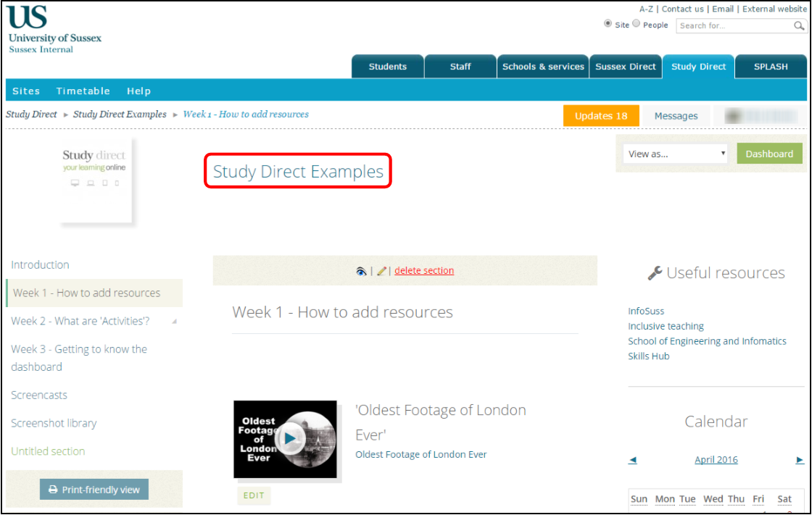This screenshot has width=812, height=515.
Task: Select Week 1 - How to add resources sidebar item
Action: click(94, 293)
